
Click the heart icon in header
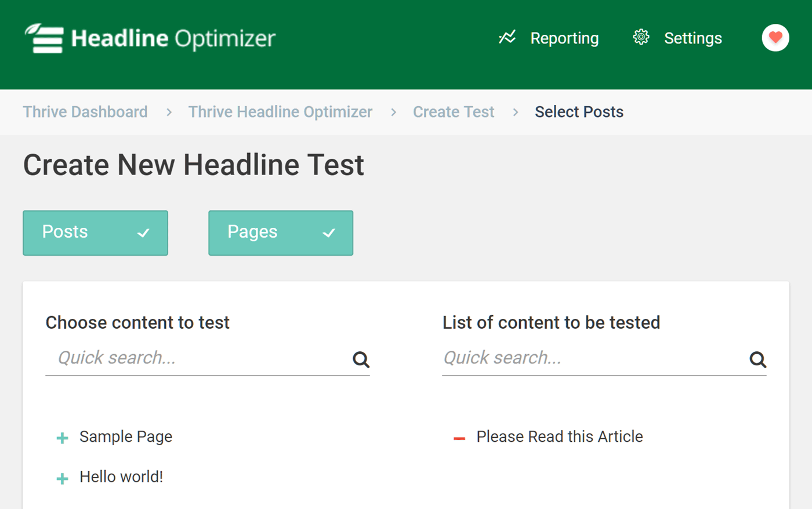click(x=775, y=38)
